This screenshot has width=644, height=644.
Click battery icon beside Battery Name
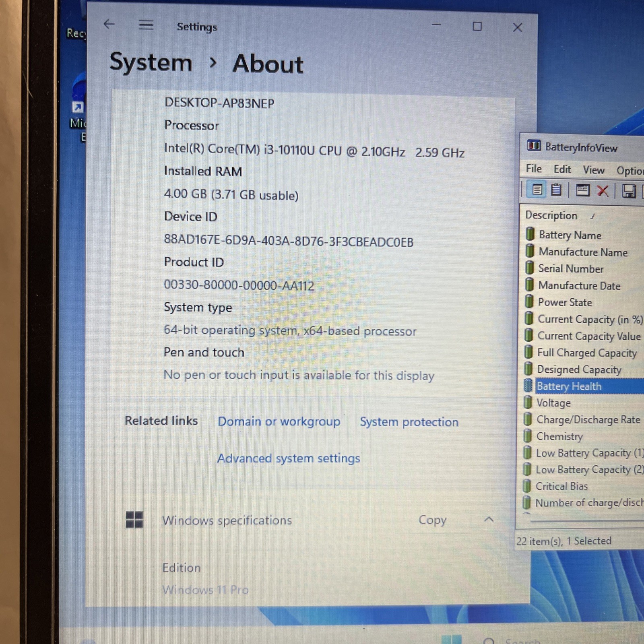(x=530, y=234)
